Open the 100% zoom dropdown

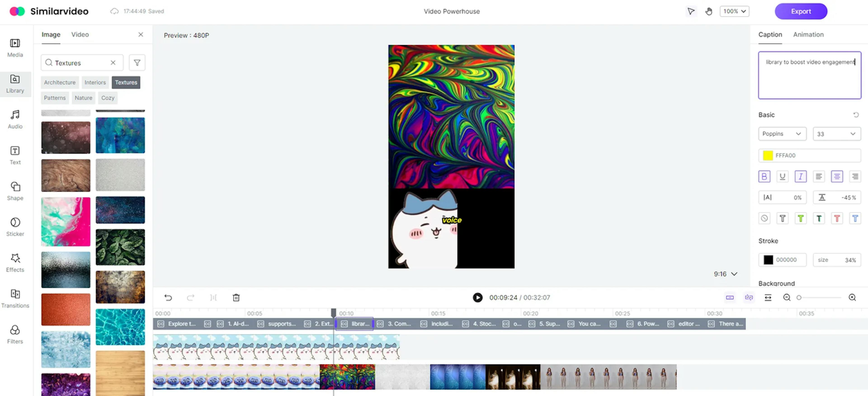click(734, 11)
